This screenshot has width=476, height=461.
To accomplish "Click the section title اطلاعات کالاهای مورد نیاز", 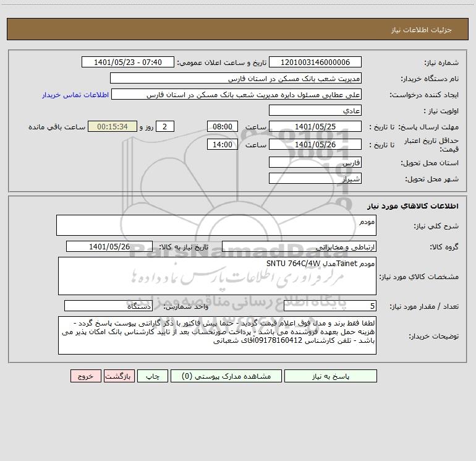I will click(x=413, y=206).
